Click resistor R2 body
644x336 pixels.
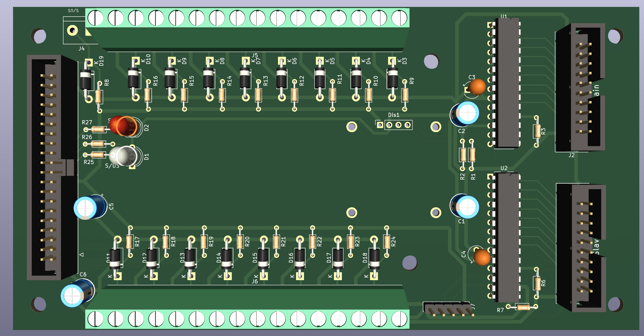point(463,155)
